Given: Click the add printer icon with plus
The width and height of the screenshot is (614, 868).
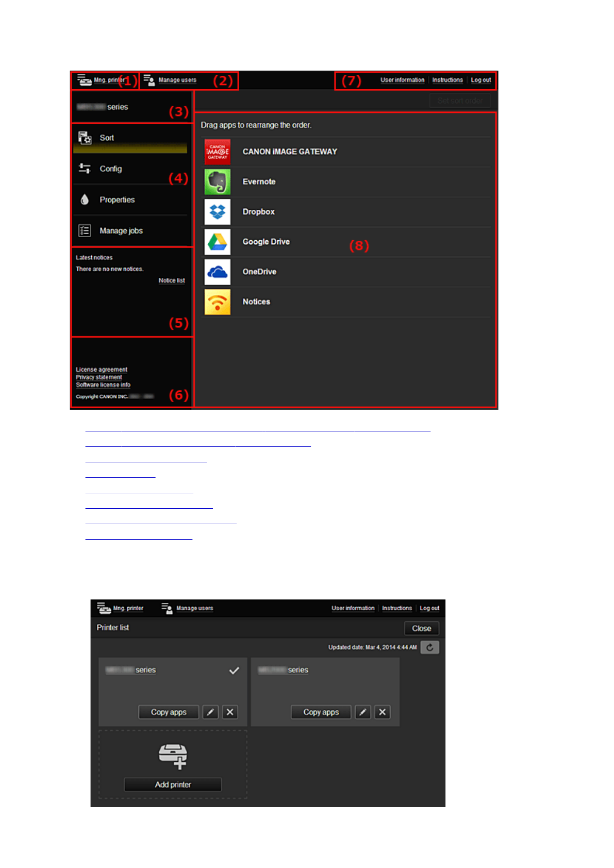Looking at the screenshot, I should click(173, 756).
